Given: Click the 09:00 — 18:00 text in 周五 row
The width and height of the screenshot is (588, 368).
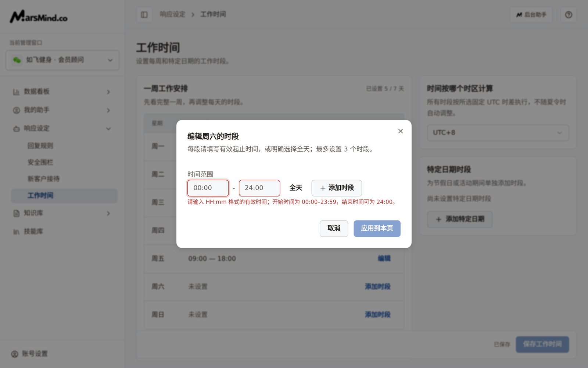Looking at the screenshot, I should point(212,259).
